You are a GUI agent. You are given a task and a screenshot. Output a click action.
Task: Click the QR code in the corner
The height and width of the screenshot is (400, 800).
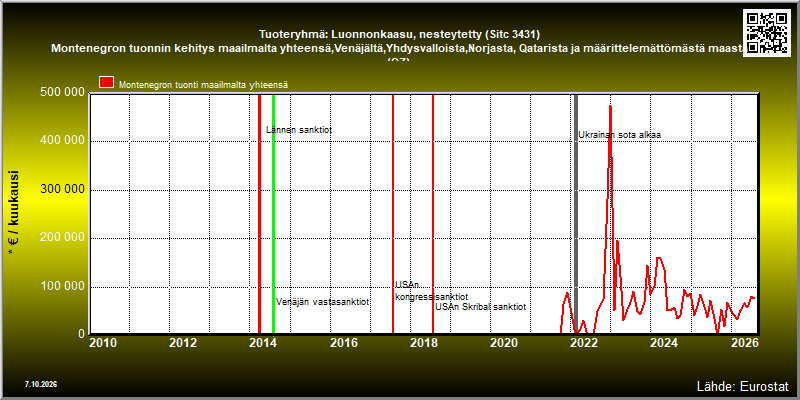click(x=767, y=33)
